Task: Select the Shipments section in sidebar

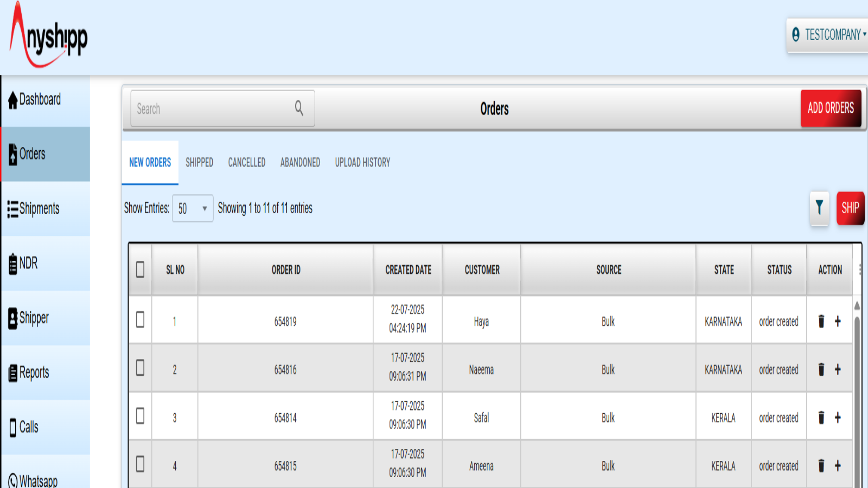Action: point(39,209)
